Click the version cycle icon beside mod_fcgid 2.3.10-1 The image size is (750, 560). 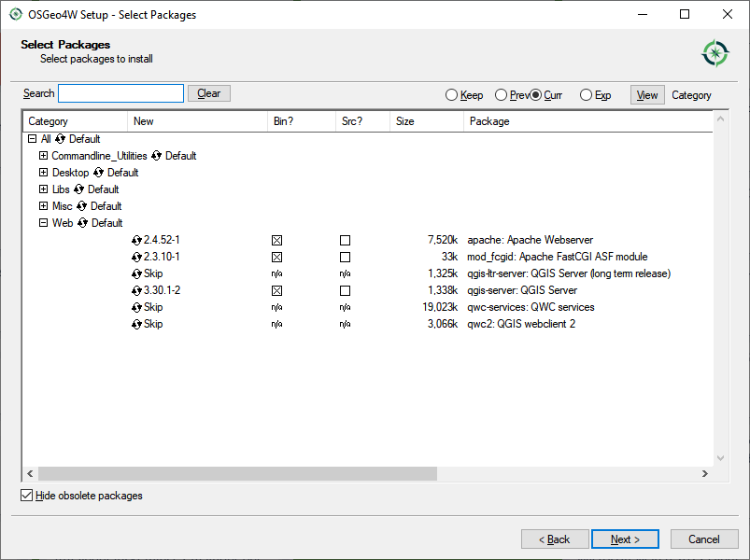click(x=137, y=257)
